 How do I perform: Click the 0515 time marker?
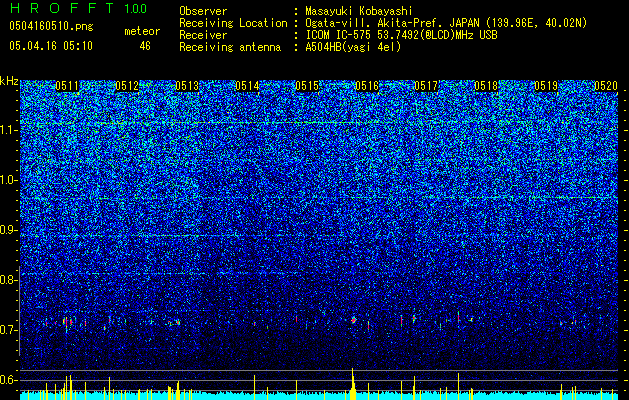(x=307, y=86)
